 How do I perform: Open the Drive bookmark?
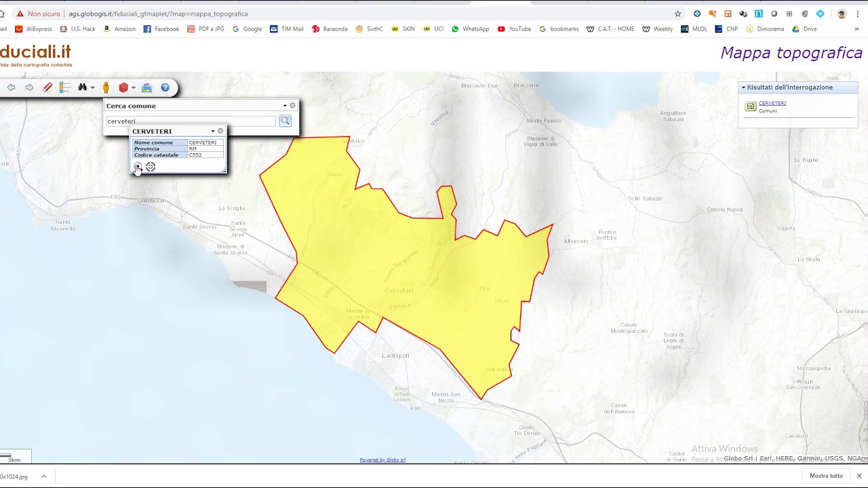tap(804, 29)
